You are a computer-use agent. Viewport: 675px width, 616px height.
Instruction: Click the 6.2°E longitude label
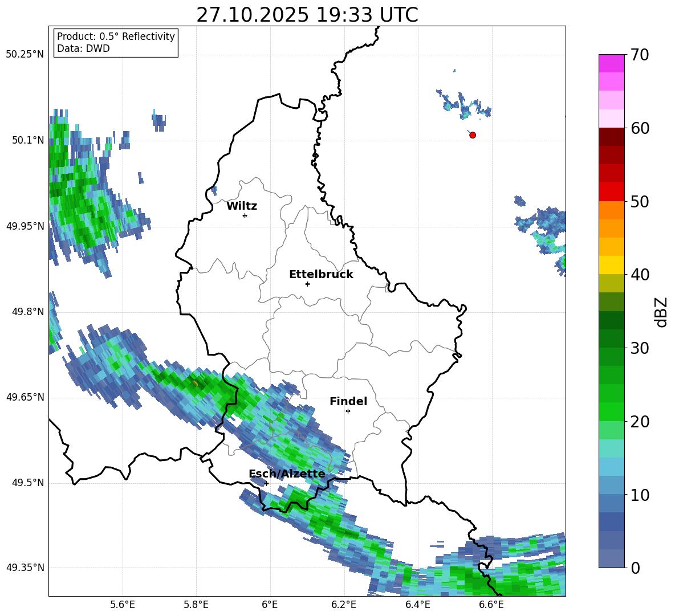pyautogui.click(x=344, y=605)
